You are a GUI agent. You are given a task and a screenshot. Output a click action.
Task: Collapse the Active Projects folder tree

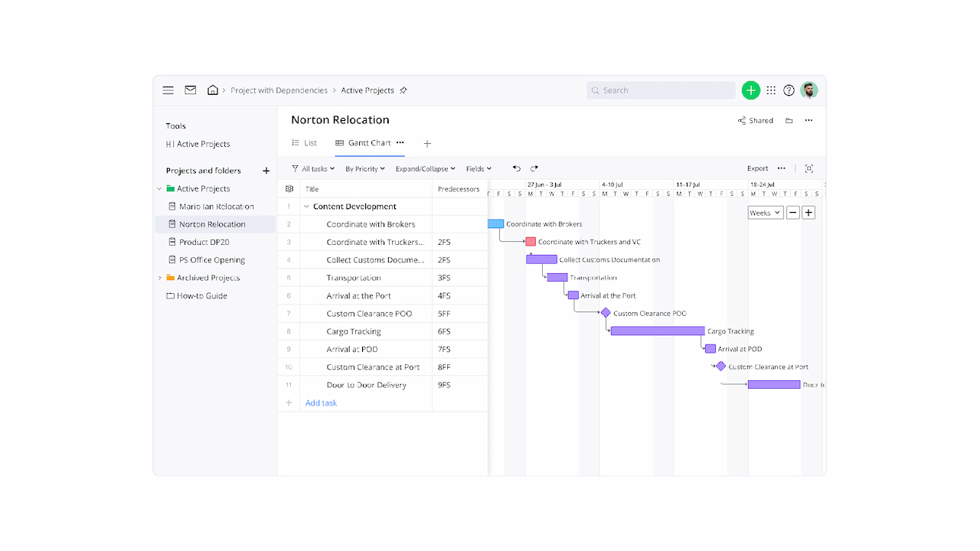click(x=159, y=188)
